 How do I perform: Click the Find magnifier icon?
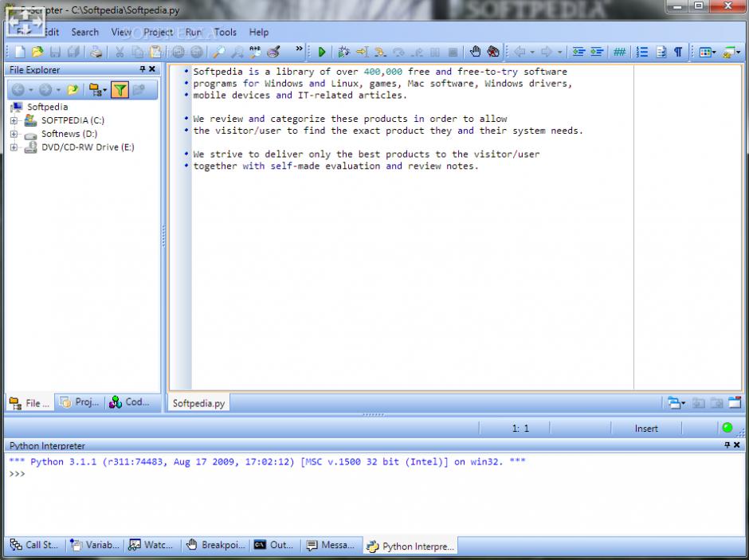click(217, 53)
